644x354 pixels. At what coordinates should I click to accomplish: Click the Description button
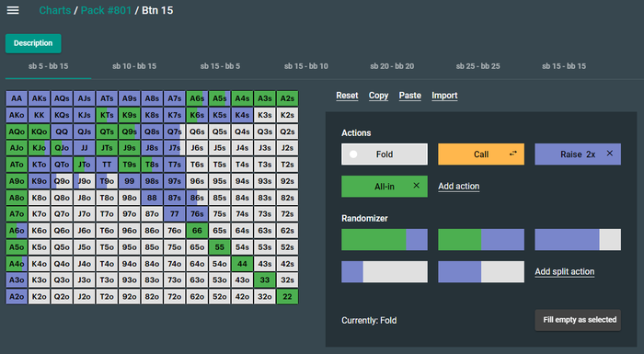click(x=33, y=43)
